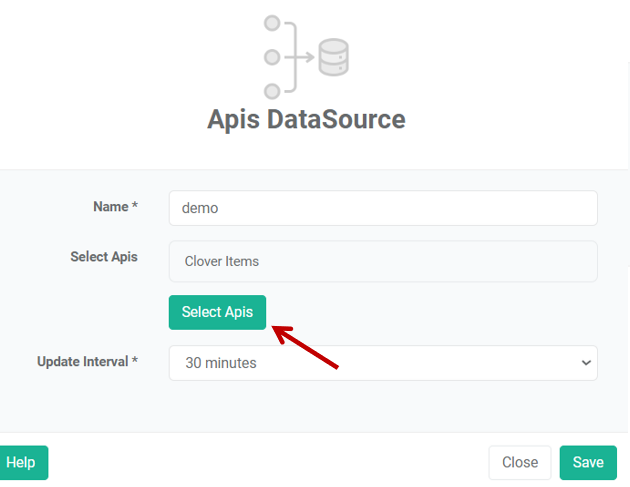Image resolution: width=630 pixels, height=487 pixels.
Task: Open the Update Interval dropdown
Action: tap(383, 363)
